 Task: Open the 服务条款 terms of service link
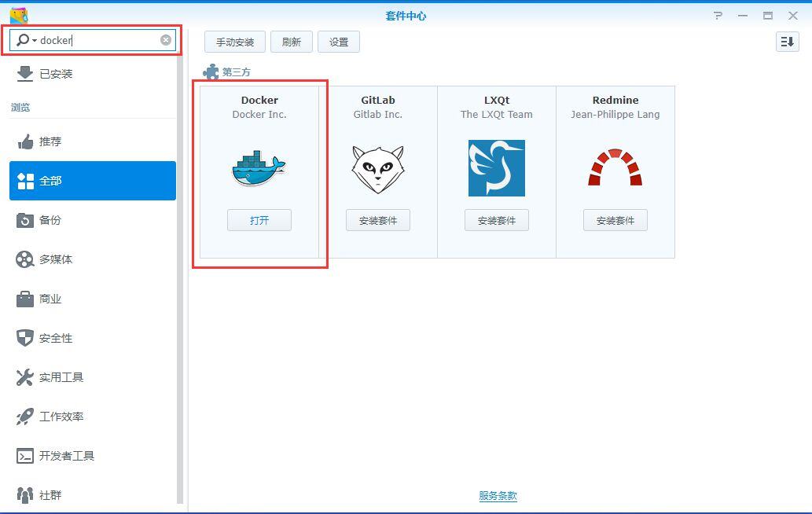point(498,496)
